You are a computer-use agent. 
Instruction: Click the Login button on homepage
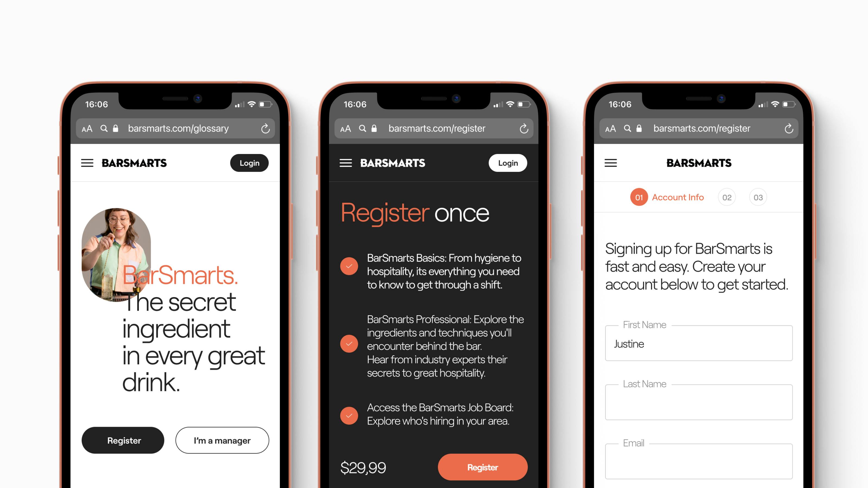coord(249,163)
